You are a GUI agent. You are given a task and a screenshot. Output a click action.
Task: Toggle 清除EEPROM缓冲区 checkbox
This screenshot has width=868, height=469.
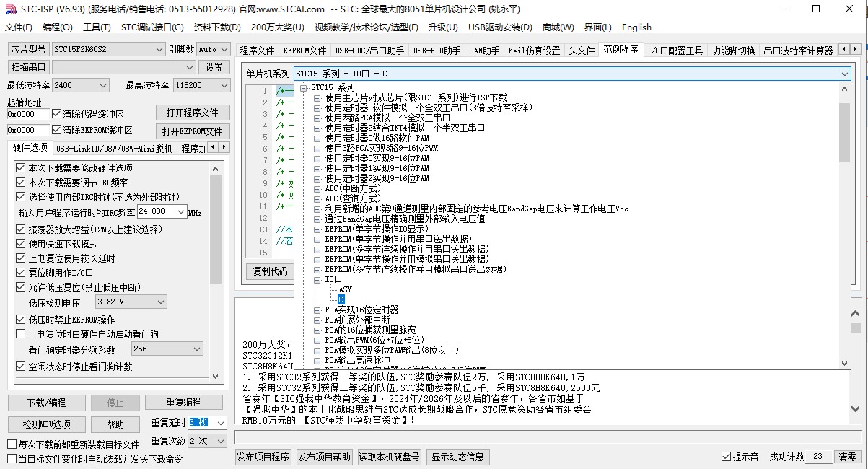click(x=92, y=130)
